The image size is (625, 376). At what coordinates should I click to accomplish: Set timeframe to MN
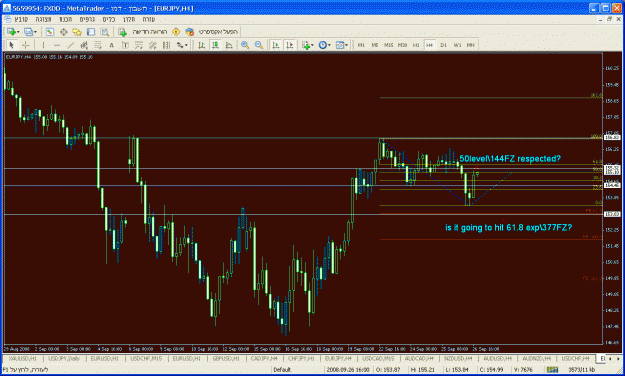(x=471, y=45)
